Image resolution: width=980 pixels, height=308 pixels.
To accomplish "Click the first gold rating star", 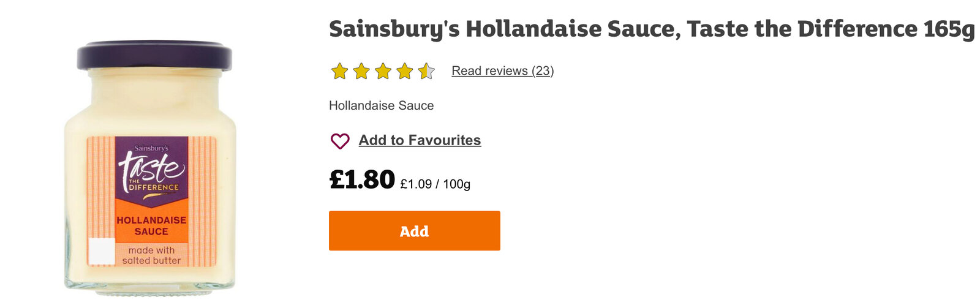I will point(339,72).
